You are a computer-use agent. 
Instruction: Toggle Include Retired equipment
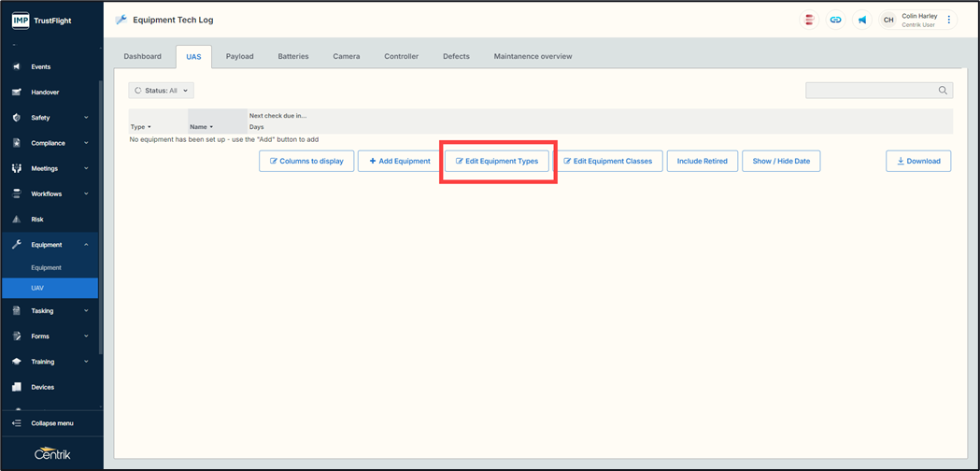point(702,161)
